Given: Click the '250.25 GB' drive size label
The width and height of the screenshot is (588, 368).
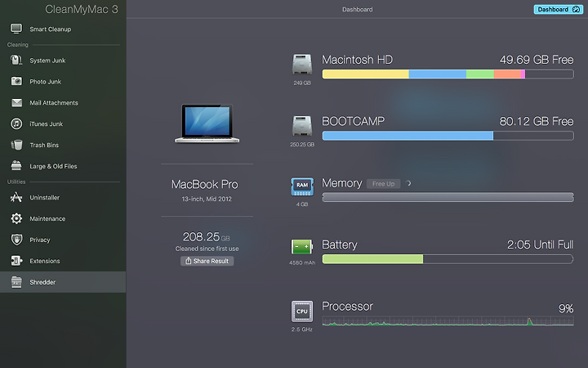Looking at the screenshot, I should point(302,145).
